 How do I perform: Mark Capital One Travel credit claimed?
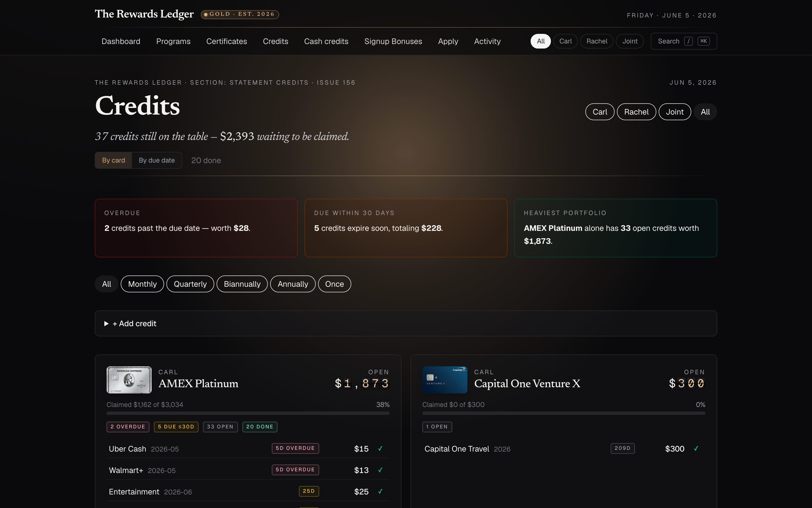696,448
